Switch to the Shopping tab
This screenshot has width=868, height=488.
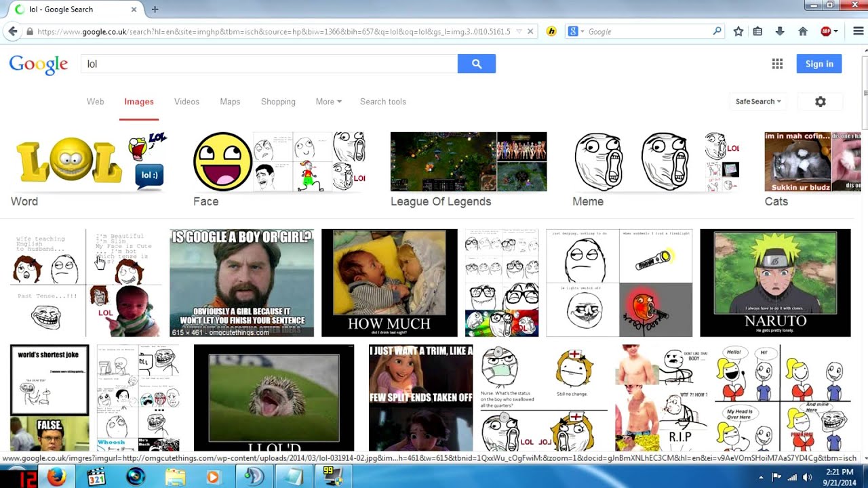(x=278, y=102)
